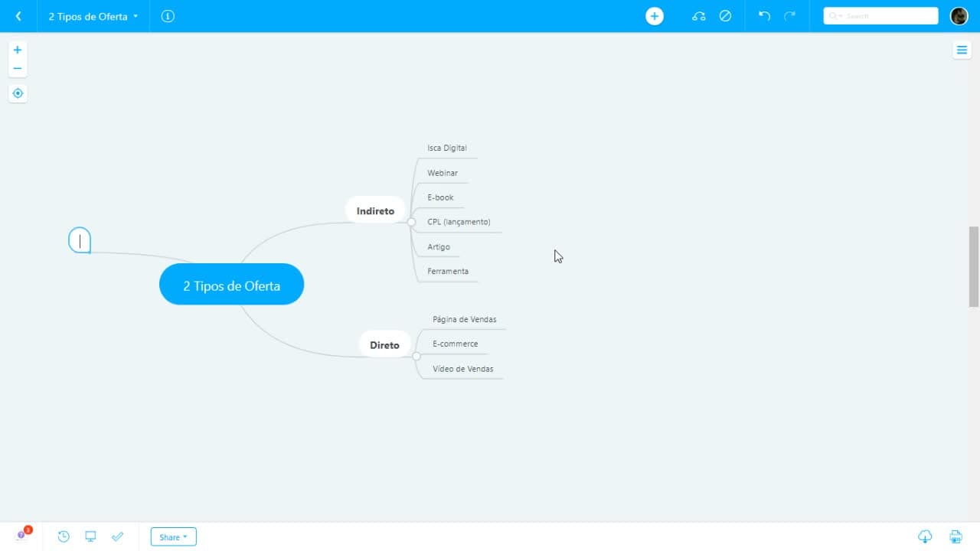This screenshot has width=980, height=551.
Task: Collapse the Indireto branch circle
Action: (411, 222)
